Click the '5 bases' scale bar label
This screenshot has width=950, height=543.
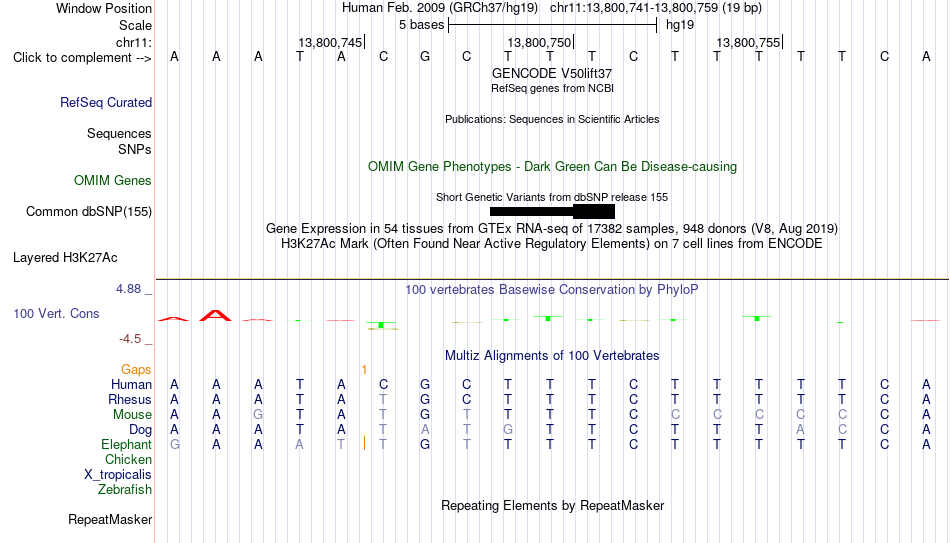421,25
